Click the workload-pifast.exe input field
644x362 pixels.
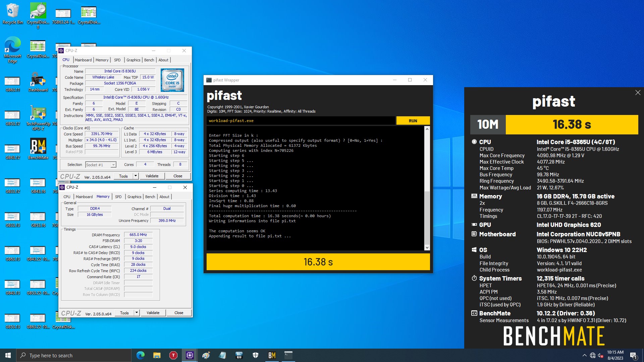[301, 121]
